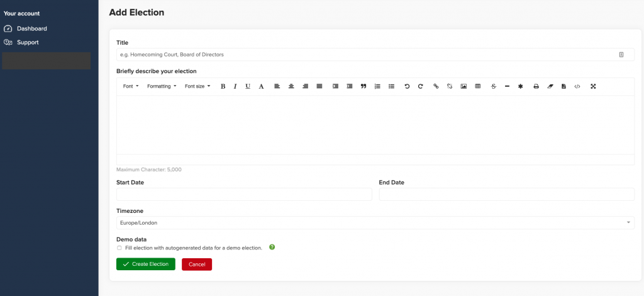Insert a blockquote
This screenshot has height=296, width=644.
364,86
